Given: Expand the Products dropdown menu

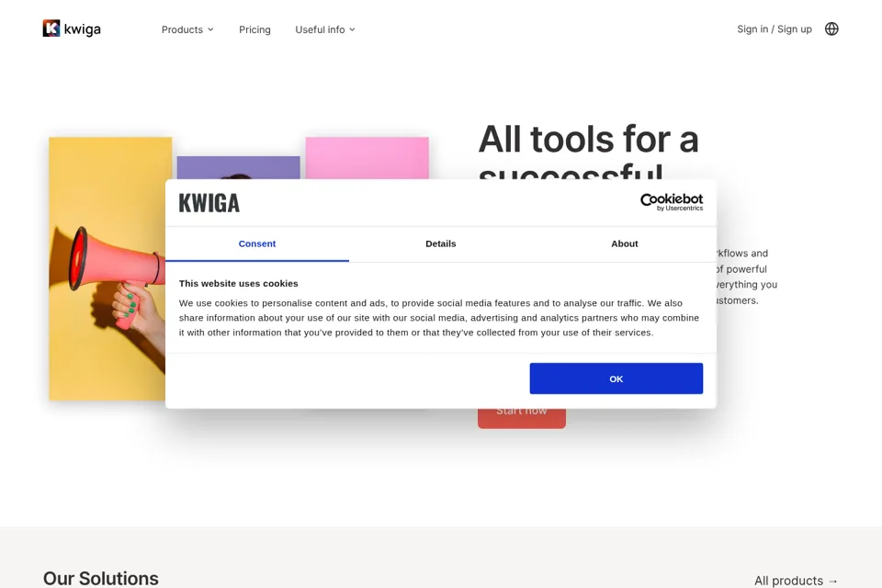Looking at the screenshot, I should click(187, 29).
